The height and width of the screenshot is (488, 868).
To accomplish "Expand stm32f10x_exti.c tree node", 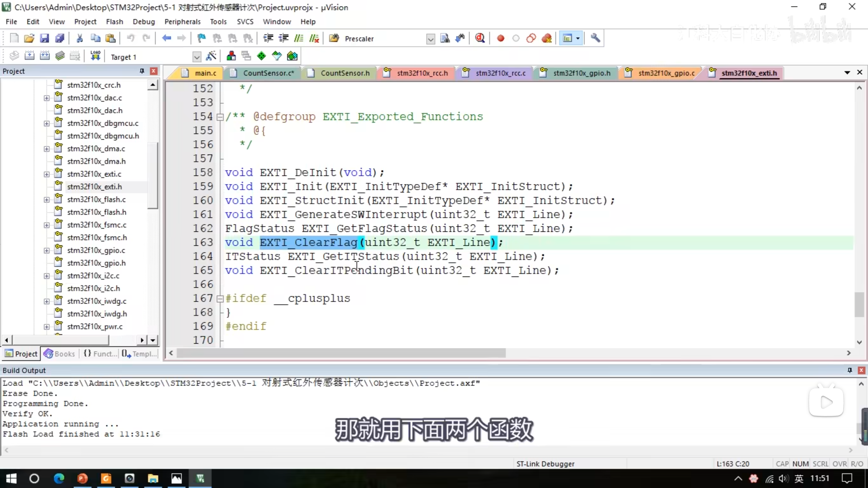I will coord(47,174).
